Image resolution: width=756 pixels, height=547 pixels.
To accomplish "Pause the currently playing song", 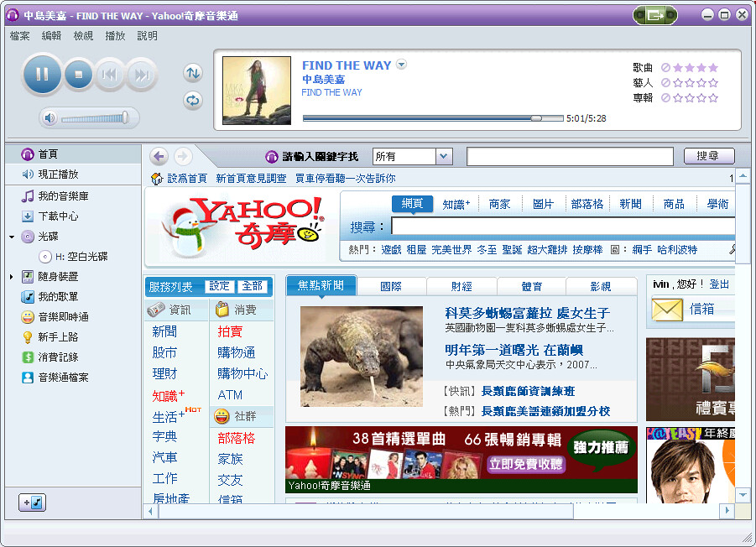I will pos(42,75).
